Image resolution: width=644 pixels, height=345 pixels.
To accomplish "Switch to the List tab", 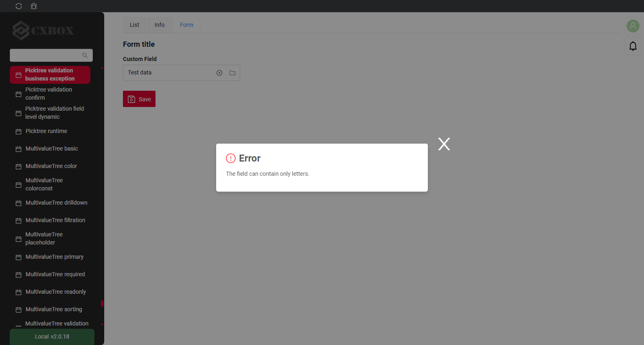I will click(x=134, y=25).
